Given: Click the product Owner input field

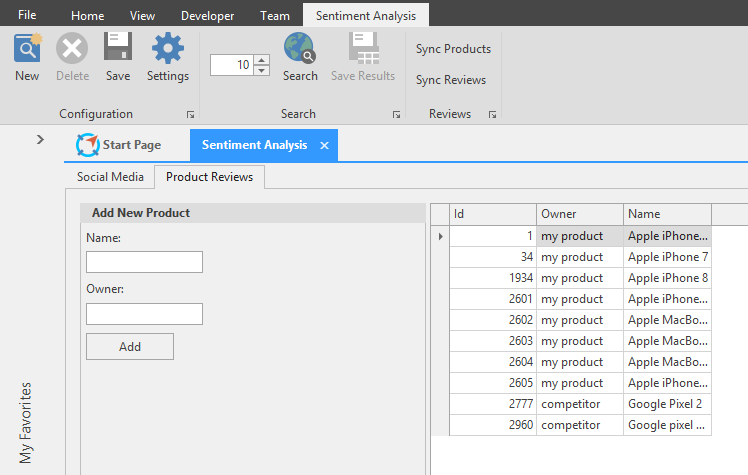Looking at the screenshot, I should tap(145, 314).
